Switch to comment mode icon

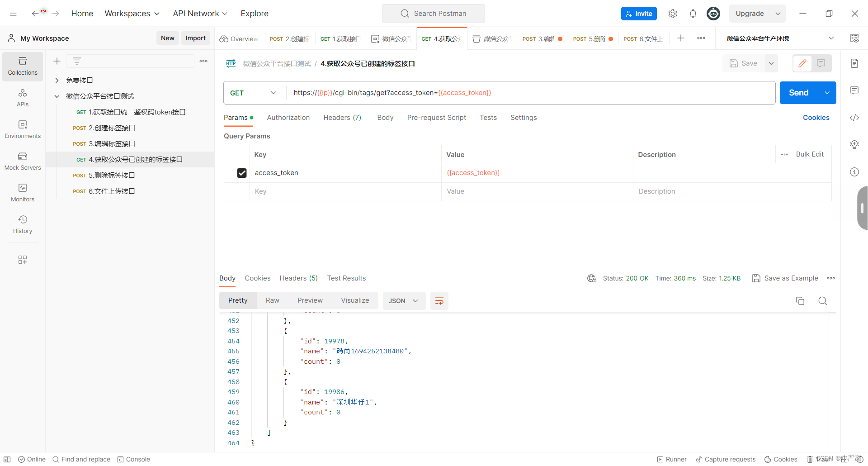click(821, 63)
